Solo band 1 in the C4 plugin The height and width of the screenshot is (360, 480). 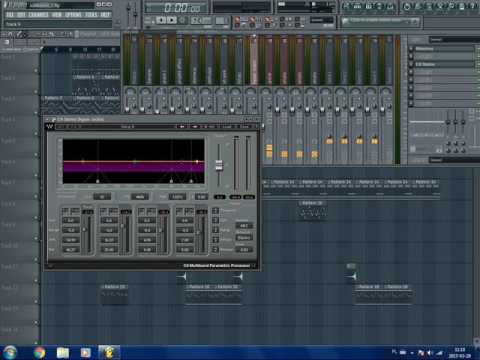pos(65,211)
